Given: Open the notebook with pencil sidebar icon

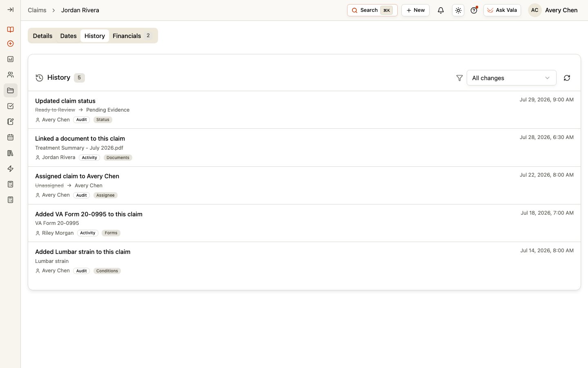Looking at the screenshot, I should click(x=11, y=122).
